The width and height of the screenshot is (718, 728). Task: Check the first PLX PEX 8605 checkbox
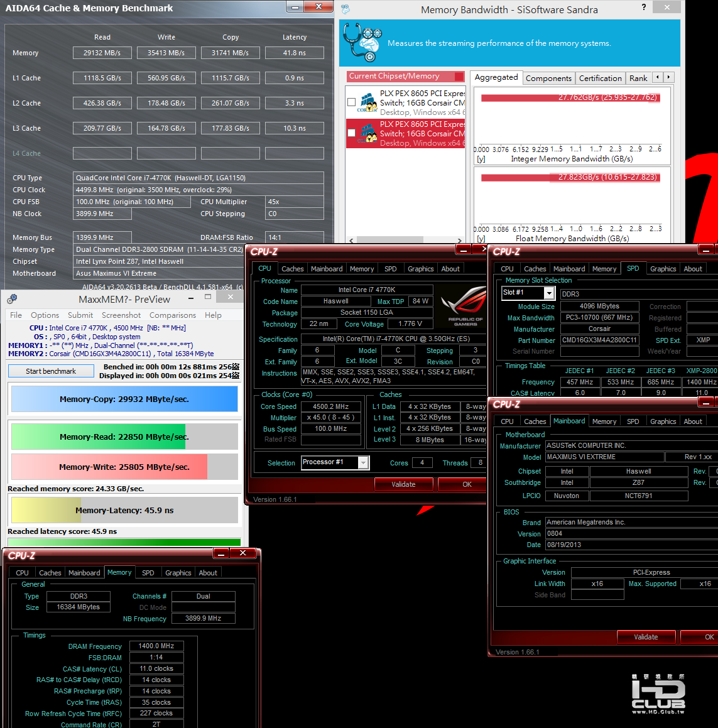point(352,102)
